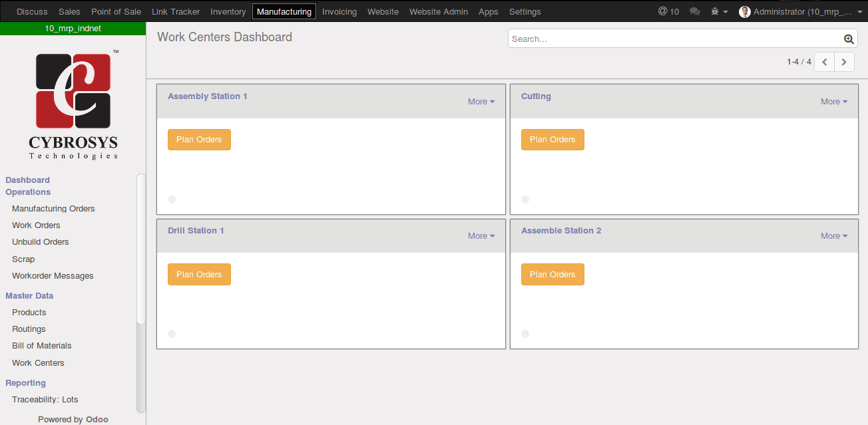Open the Invoicing menu
Screen dimensions: 868x425
[339, 11]
